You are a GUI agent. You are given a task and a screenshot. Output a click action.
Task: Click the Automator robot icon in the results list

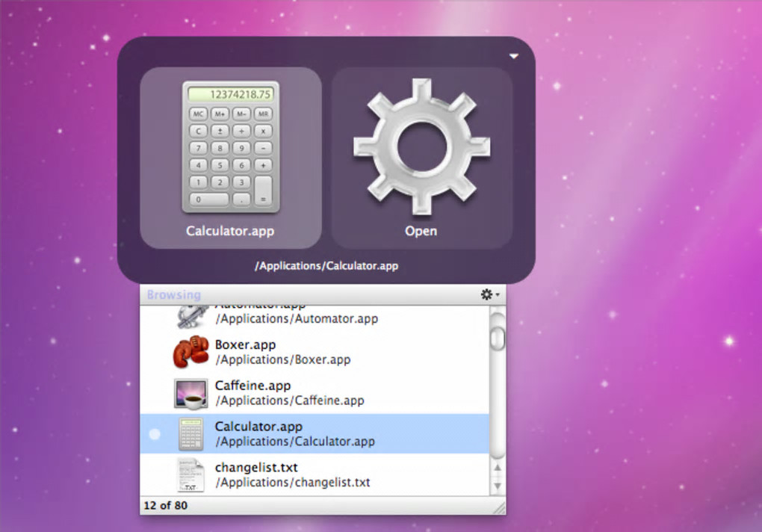[x=191, y=316]
